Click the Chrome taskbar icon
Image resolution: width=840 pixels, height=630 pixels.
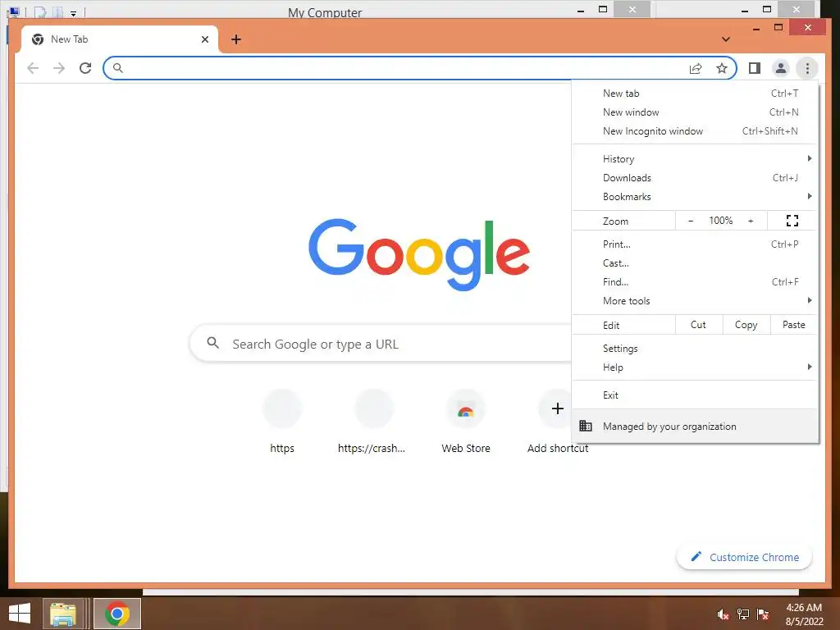(x=117, y=614)
